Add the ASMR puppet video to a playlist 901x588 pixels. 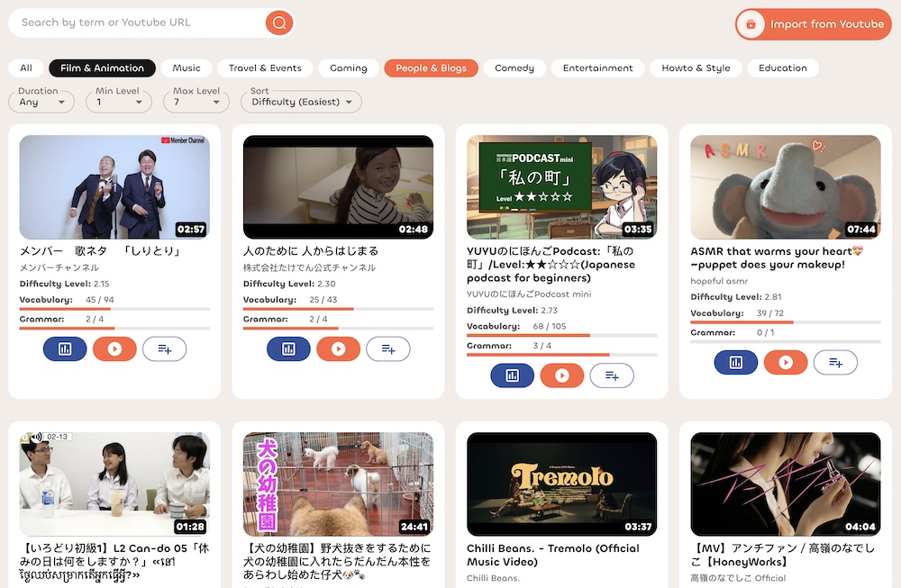click(x=835, y=362)
